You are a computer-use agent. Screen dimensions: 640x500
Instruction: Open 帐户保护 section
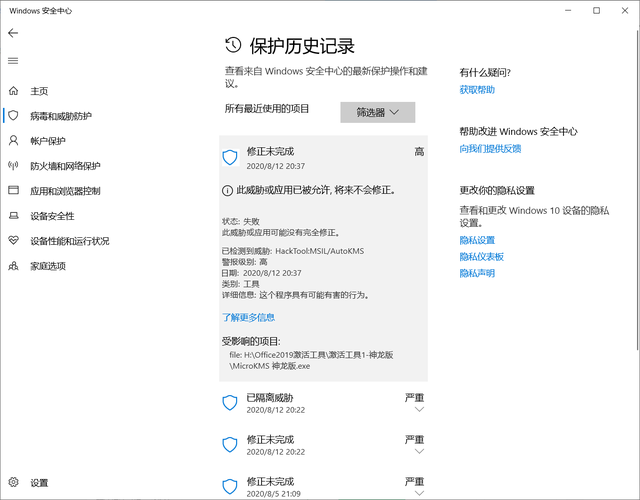(48, 141)
